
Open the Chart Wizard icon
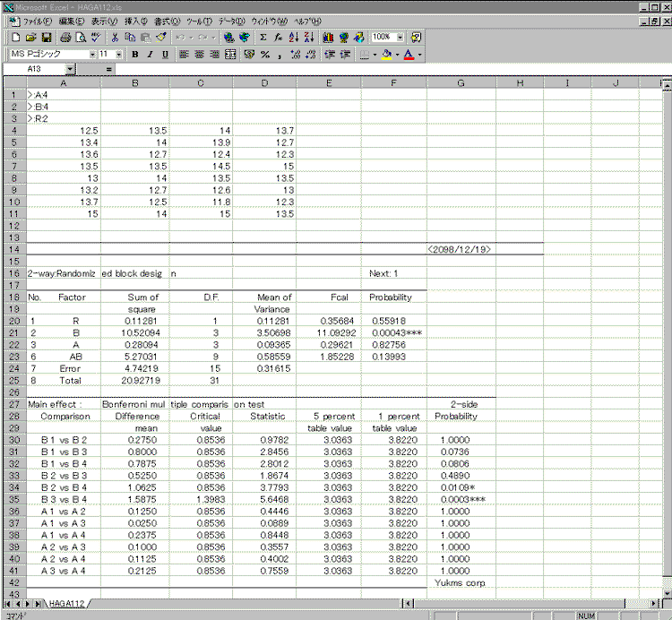coord(327,38)
